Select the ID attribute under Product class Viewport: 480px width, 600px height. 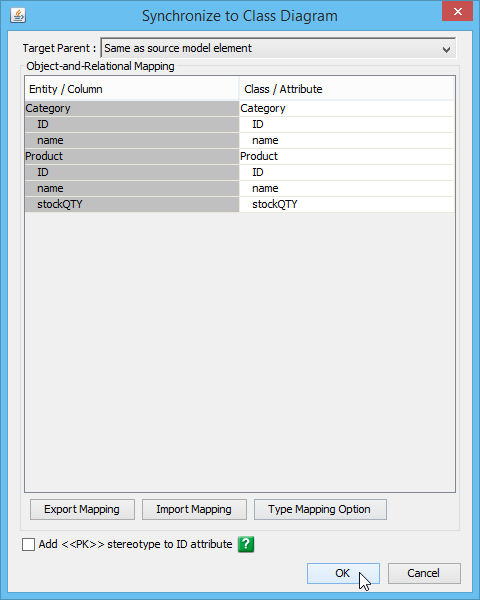347,172
